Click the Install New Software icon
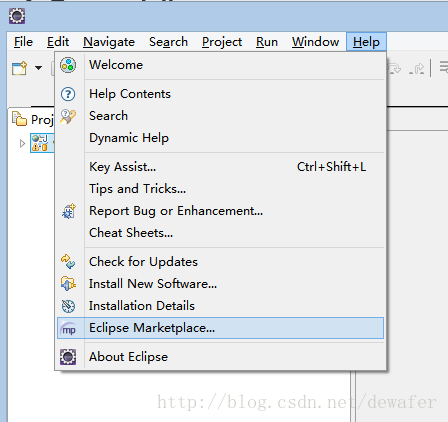This screenshot has height=422, width=448. (68, 284)
